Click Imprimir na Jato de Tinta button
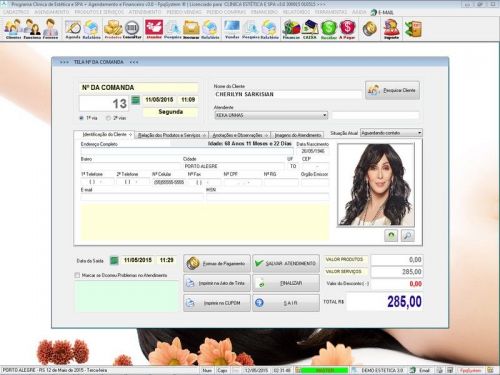This screenshot has width=500, height=375. (x=217, y=283)
